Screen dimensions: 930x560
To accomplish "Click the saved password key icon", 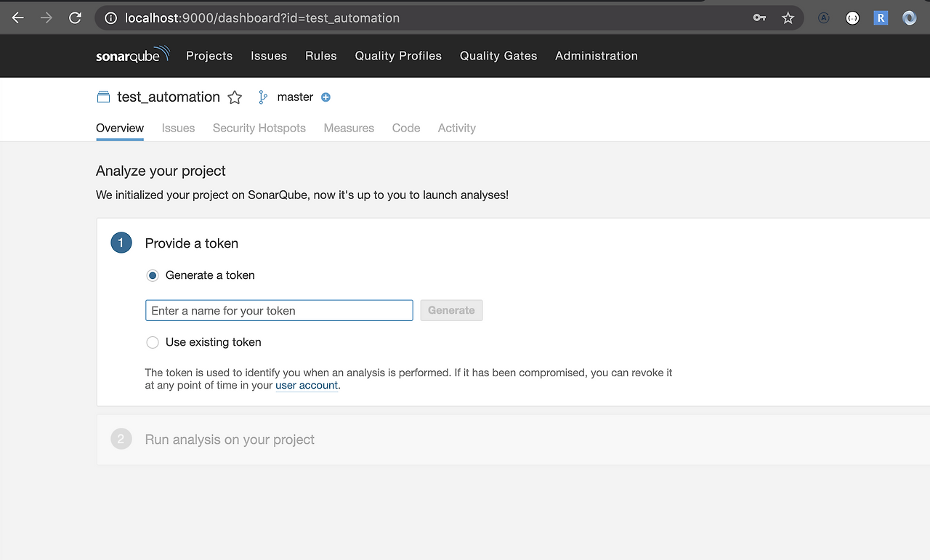I will click(759, 18).
